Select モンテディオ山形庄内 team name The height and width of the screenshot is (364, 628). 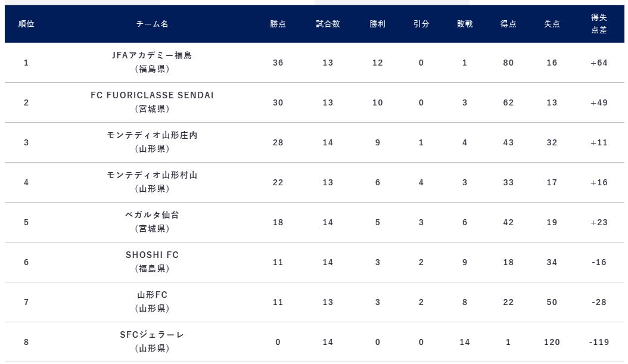(x=152, y=135)
